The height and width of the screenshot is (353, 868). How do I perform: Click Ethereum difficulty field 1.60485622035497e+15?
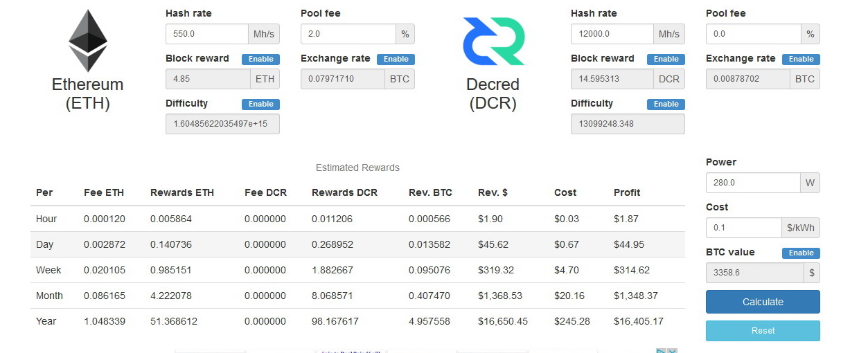point(222,124)
